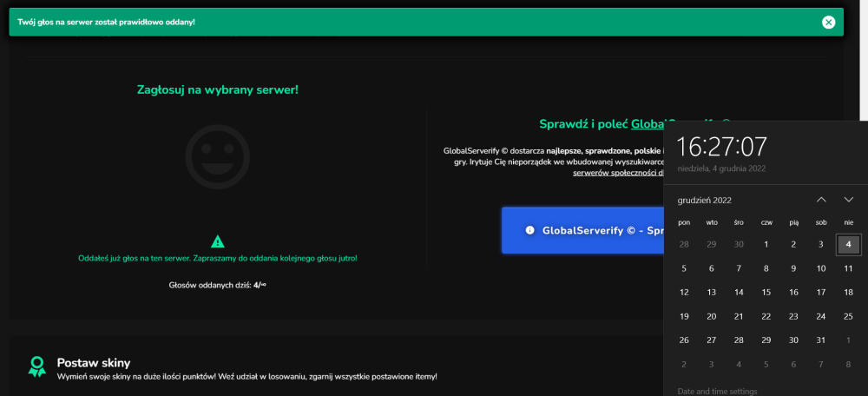Select December 12 in the calendar

tap(684, 293)
